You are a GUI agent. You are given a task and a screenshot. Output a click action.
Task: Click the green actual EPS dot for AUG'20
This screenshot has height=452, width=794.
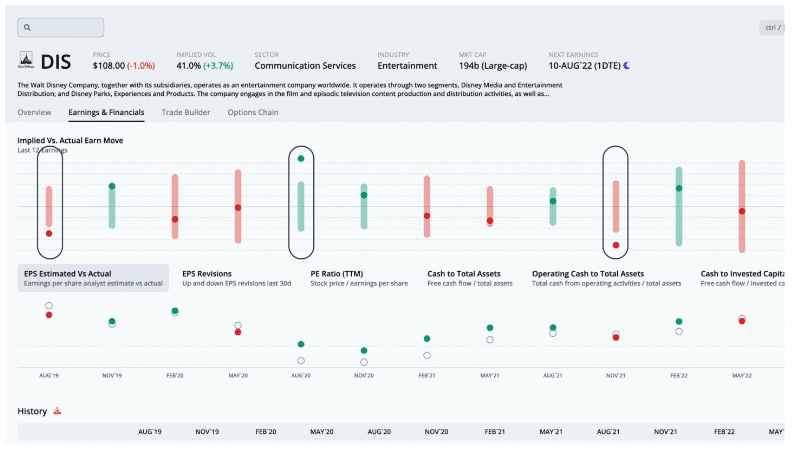point(301,344)
